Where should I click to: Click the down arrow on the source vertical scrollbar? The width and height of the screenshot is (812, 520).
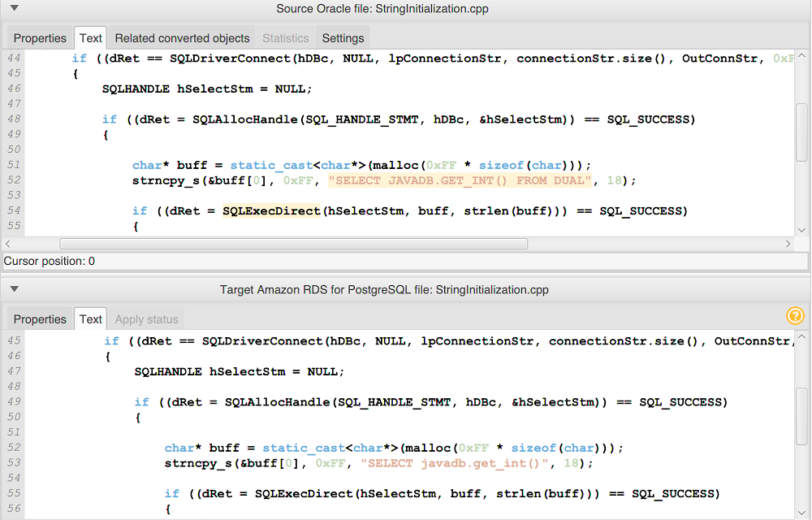click(x=803, y=229)
